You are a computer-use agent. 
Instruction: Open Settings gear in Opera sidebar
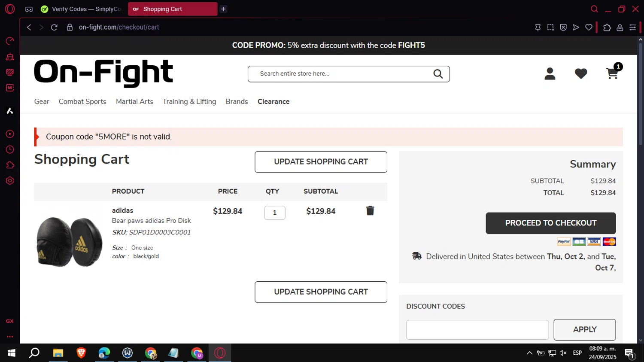[x=9, y=181]
